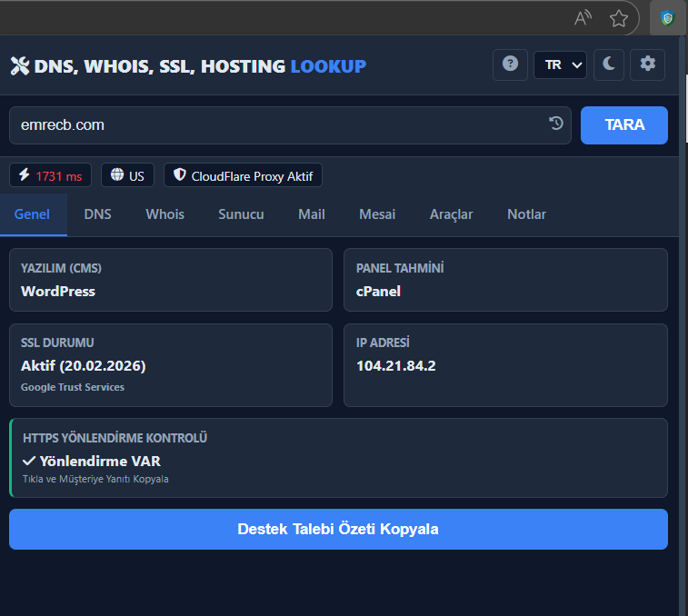
Task: Switch to the DNS tab
Action: click(x=97, y=214)
